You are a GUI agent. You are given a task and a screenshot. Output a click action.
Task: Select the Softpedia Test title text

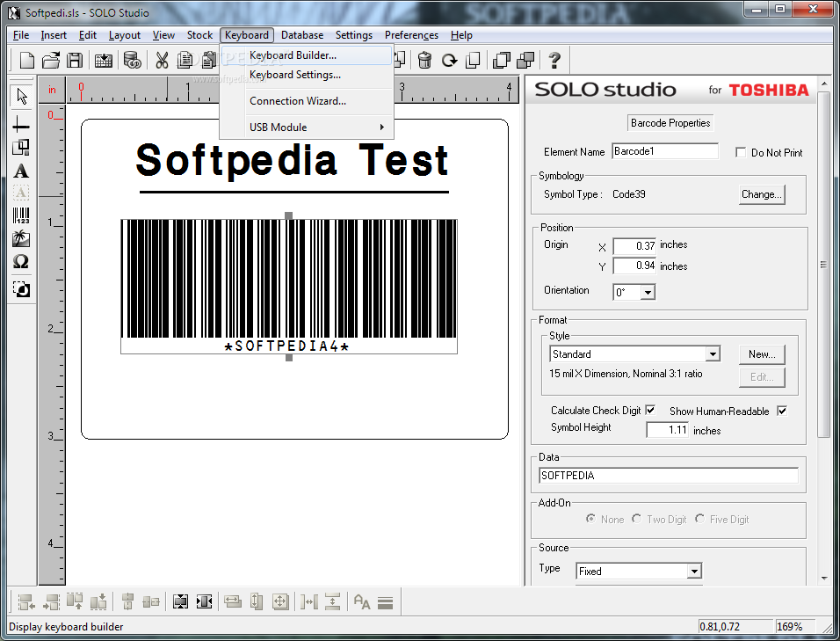pyautogui.click(x=293, y=160)
